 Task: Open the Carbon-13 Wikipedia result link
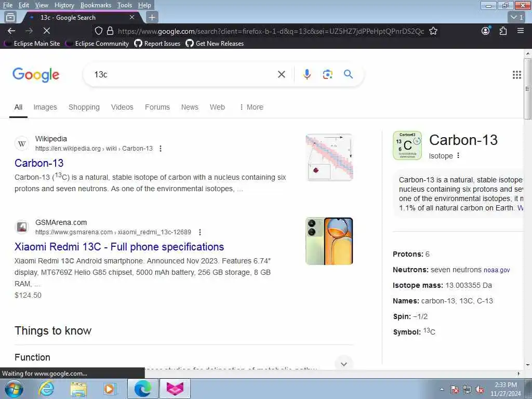point(39,163)
